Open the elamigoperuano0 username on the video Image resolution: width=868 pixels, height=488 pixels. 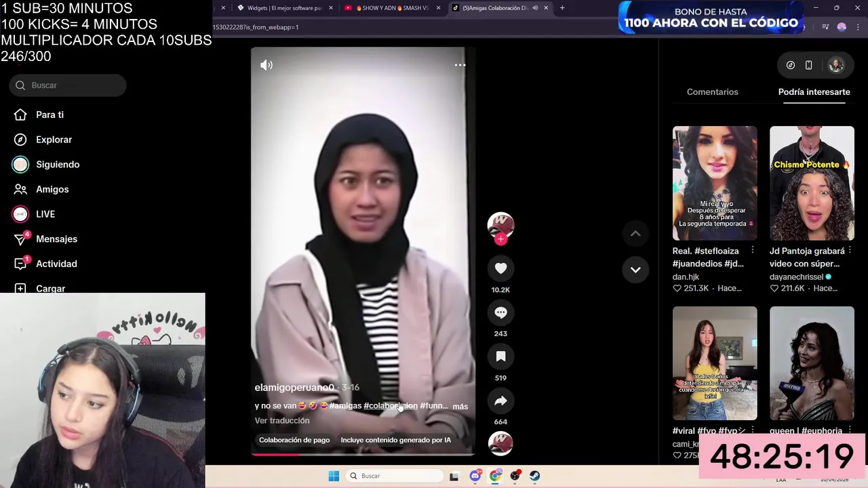coord(294,387)
